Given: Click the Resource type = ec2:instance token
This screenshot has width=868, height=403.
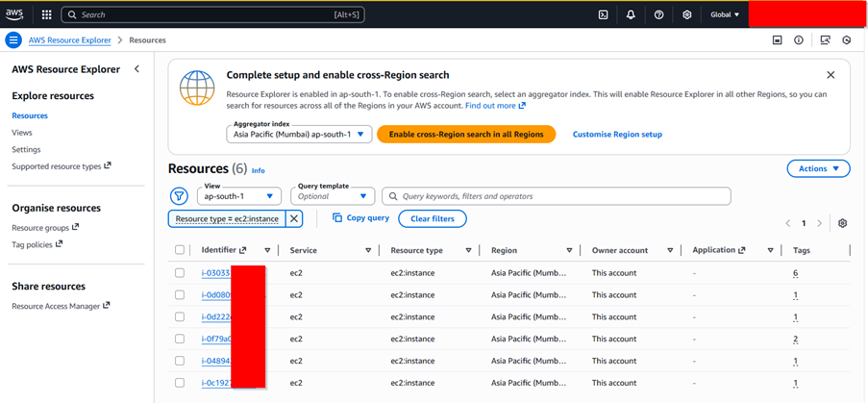Looking at the screenshot, I should 227,218.
